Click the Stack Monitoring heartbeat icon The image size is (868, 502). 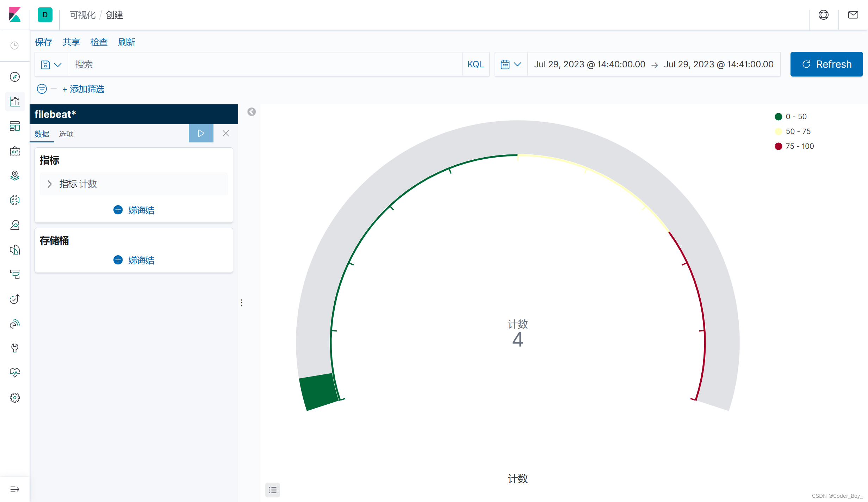click(15, 373)
